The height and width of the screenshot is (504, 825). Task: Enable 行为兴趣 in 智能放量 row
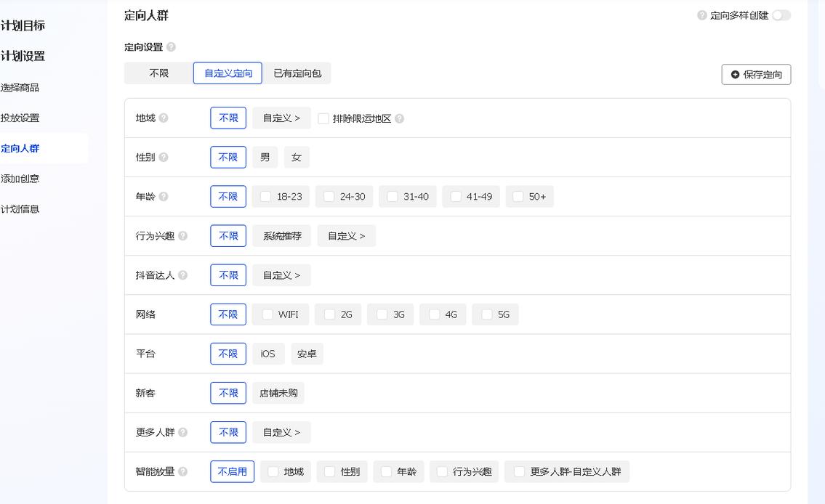[x=442, y=471]
